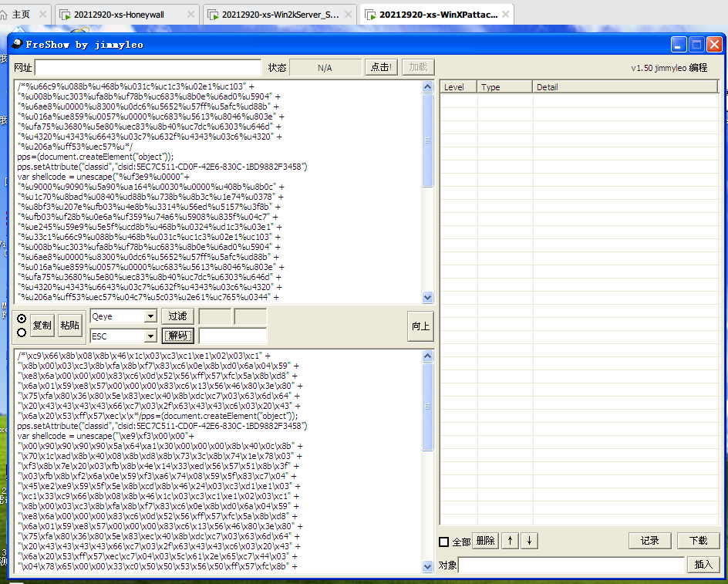
Task: Focus the 对象 object input field
Action: point(571,565)
